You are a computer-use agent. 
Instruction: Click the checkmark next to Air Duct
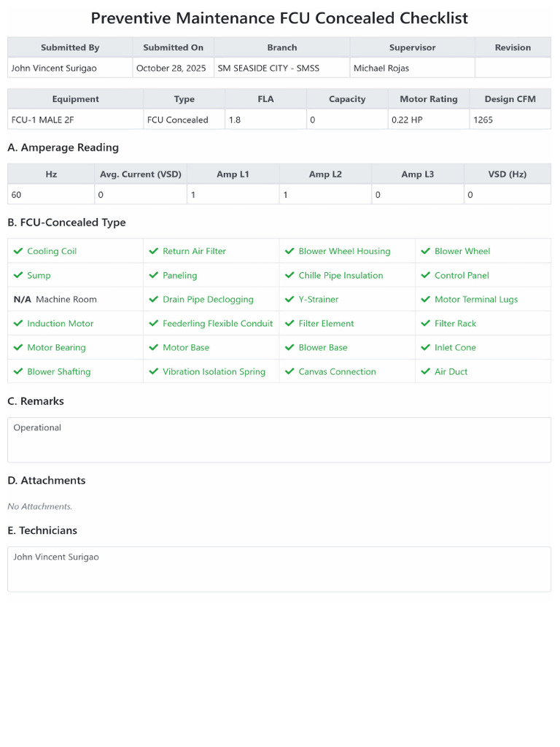426,371
